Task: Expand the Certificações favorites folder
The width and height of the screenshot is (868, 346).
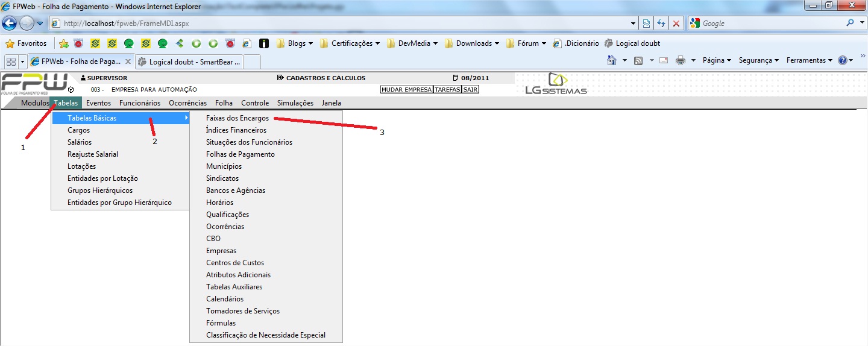Action: click(350, 43)
